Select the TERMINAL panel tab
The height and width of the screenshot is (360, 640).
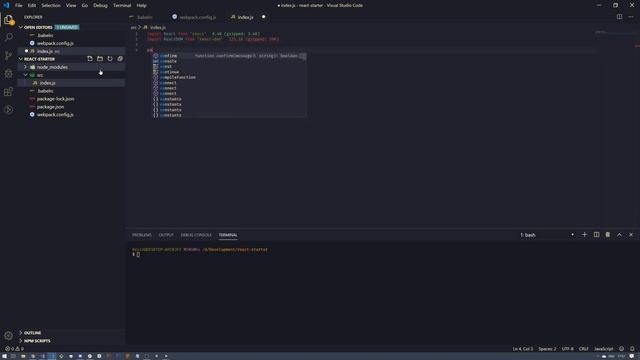click(x=228, y=235)
